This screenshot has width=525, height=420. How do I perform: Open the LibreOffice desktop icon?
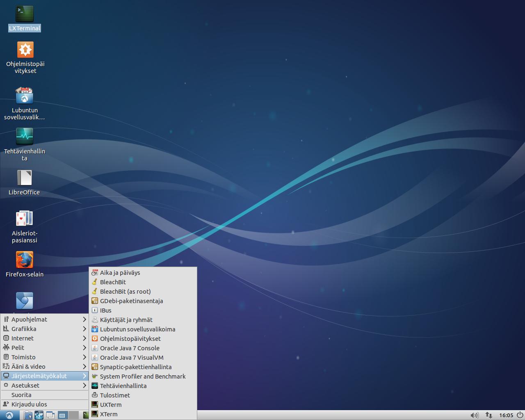[24, 183]
